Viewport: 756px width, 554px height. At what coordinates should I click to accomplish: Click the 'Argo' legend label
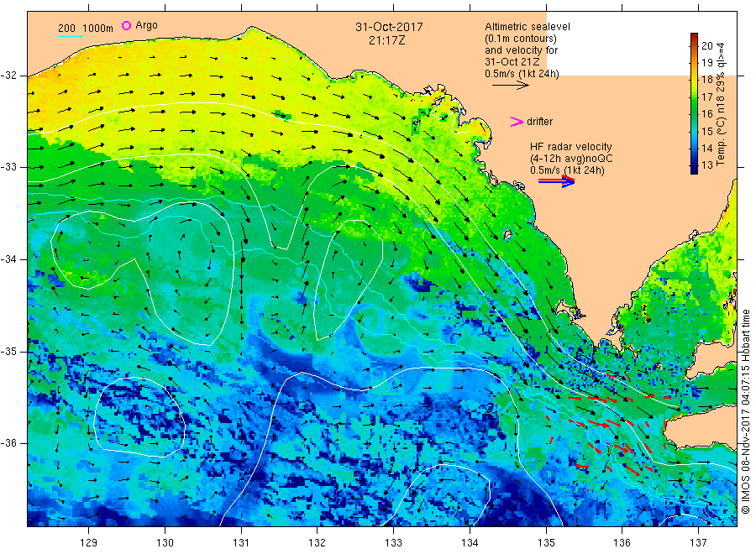pyautogui.click(x=146, y=25)
